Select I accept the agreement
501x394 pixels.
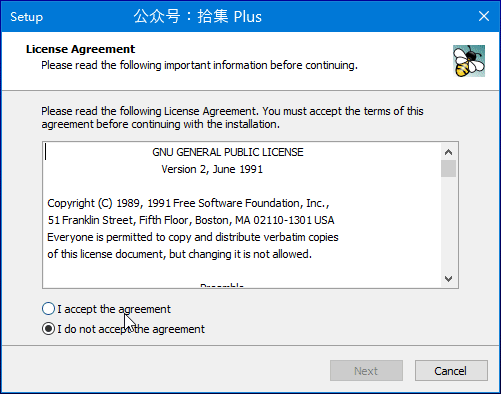[106, 309]
